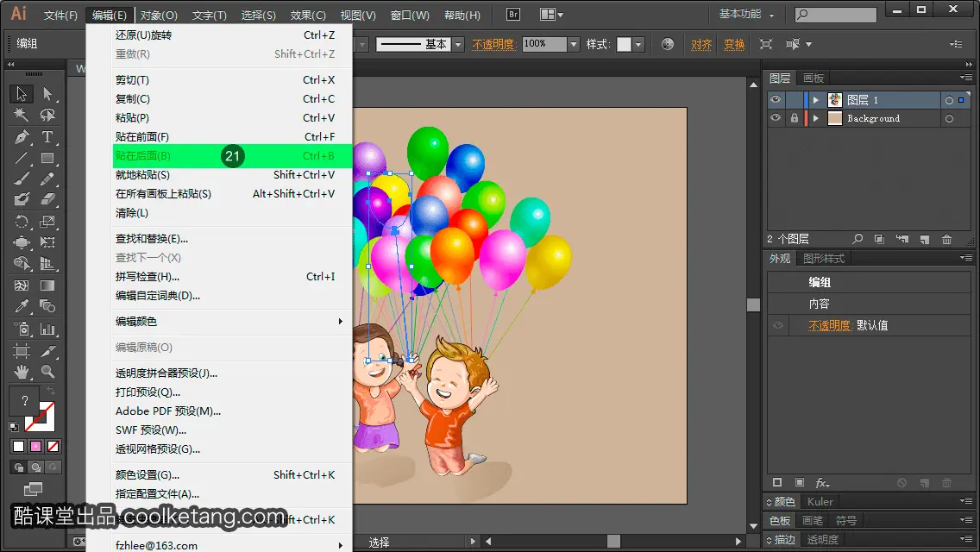The image size is (980, 552).
Task: Click the recolor artwork globe icon
Action: tap(668, 44)
